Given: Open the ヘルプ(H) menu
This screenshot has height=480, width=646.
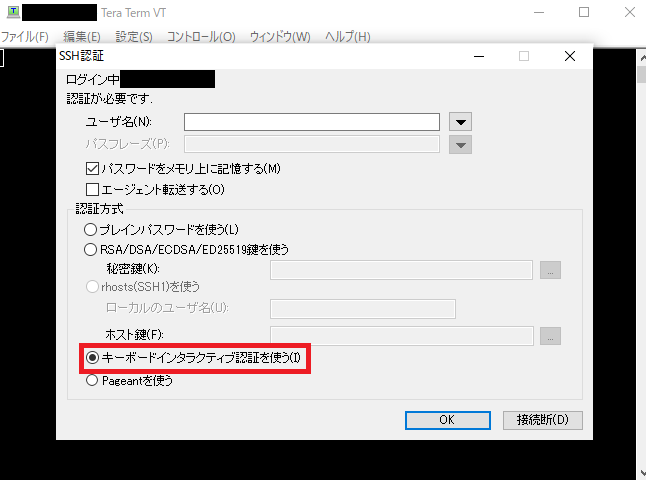Looking at the screenshot, I should click(x=348, y=37).
